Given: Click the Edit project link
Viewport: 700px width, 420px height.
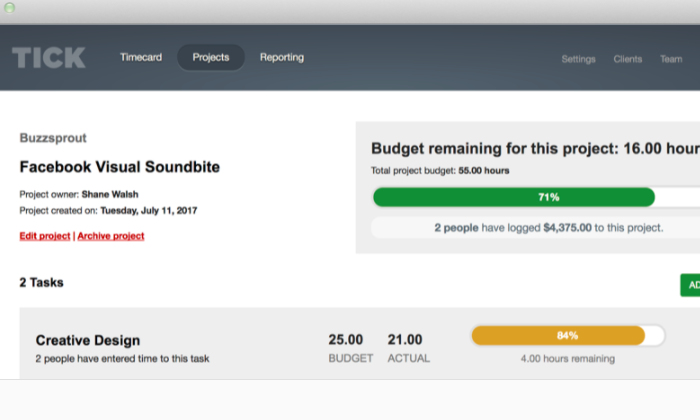Looking at the screenshot, I should (45, 236).
